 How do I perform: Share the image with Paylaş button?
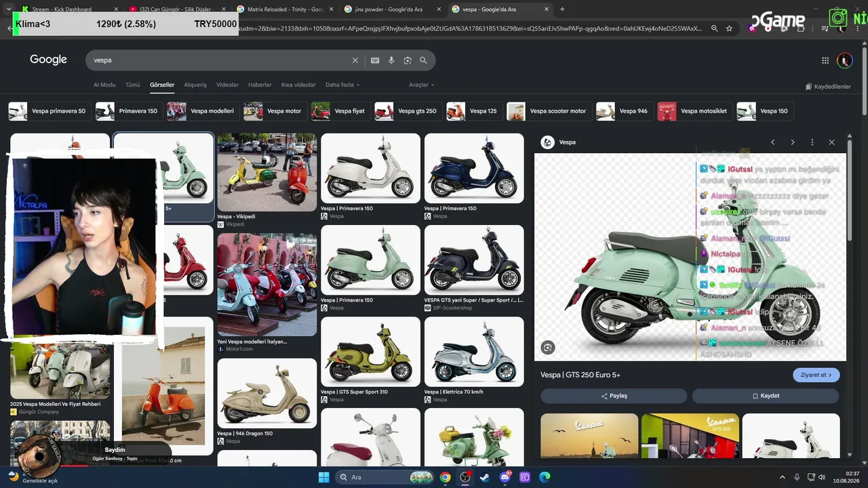click(x=614, y=396)
